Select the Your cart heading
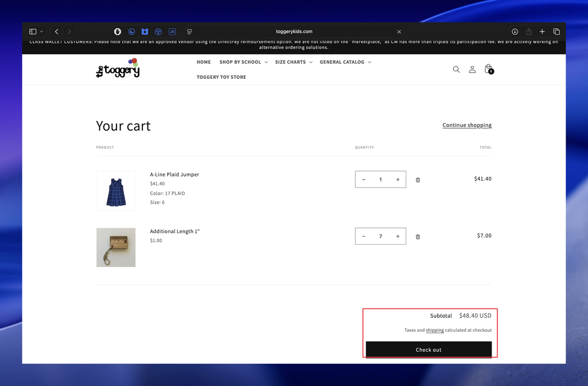Image resolution: width=588 pixels, height=386 pixels. point(123,126)
